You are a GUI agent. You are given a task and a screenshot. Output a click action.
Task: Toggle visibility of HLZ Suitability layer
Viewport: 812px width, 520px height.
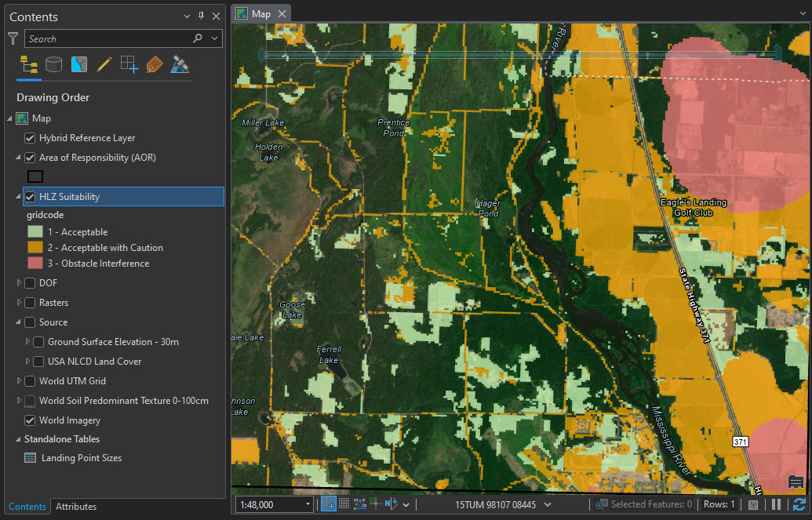[x=29, y=197]
